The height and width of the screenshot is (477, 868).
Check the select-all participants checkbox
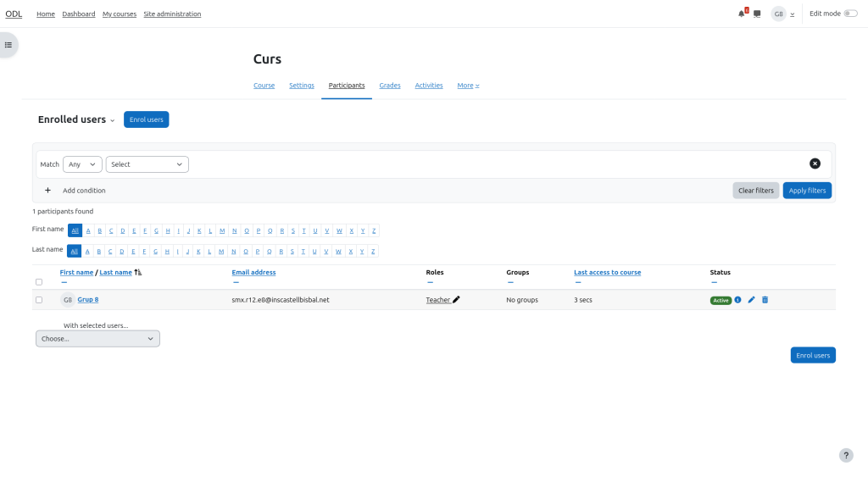pyautogui.click(x=39, y=282)
